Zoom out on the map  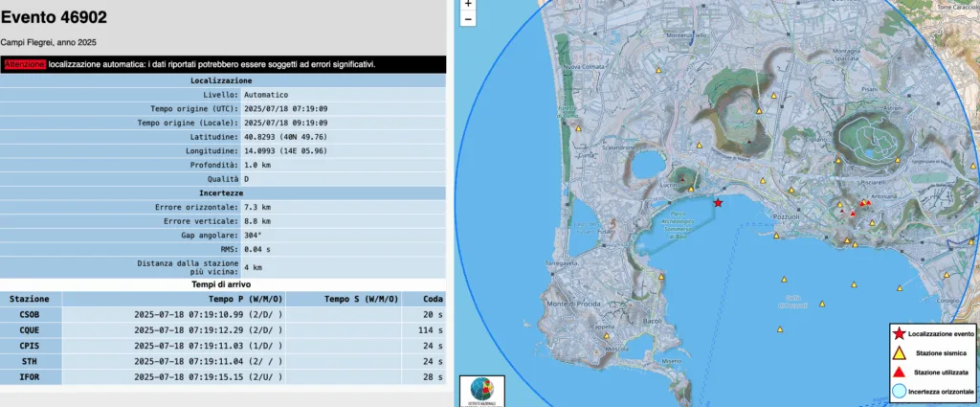(468, 19)
